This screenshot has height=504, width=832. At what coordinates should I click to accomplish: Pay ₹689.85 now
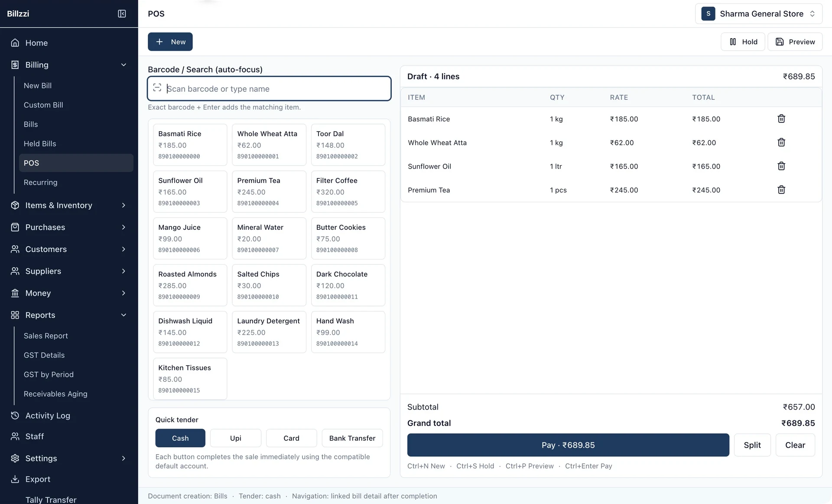pyautogui.click(x=568, y=445)
